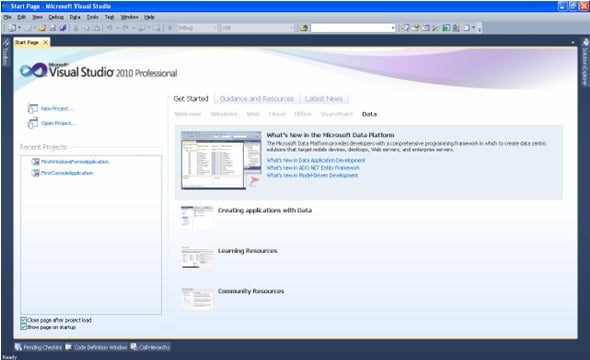Open the document list dropdown arrow at tab strip
The width and height of the screenshot is (590, 360).
click(573, 43)
